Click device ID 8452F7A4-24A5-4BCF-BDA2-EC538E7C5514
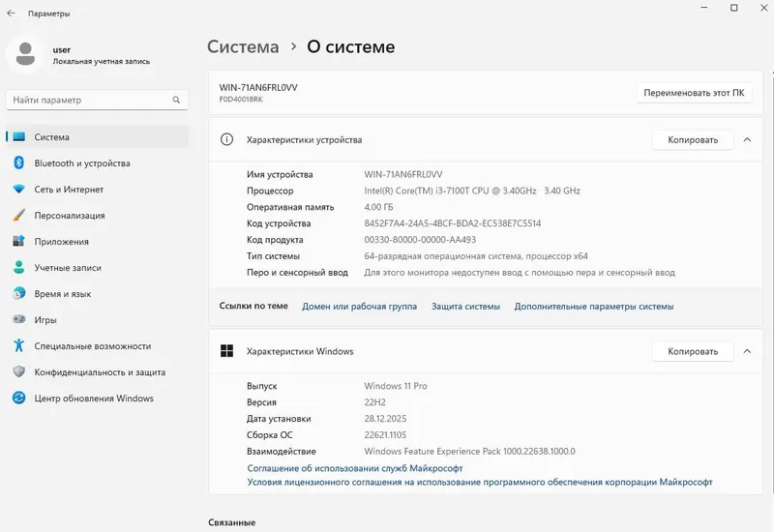This screenshot has height=532, width=774. coord(453,223)
